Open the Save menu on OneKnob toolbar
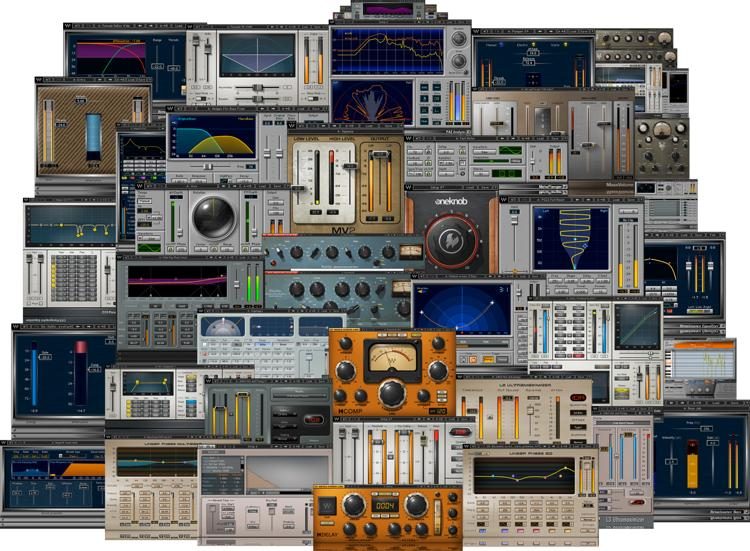The width and height of the screenshot is (750, 551). click(484, 188)
